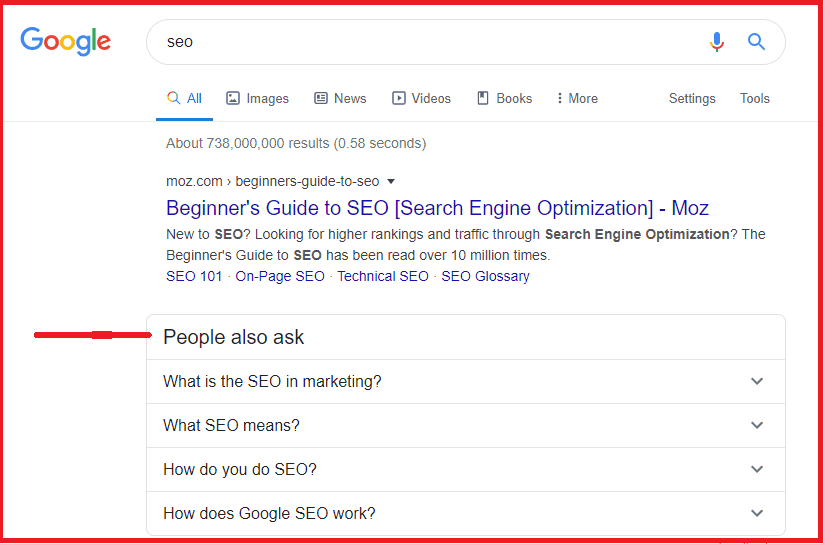Expand 'What SEO means?' question
Screen dimensions: 823x544
466,425
